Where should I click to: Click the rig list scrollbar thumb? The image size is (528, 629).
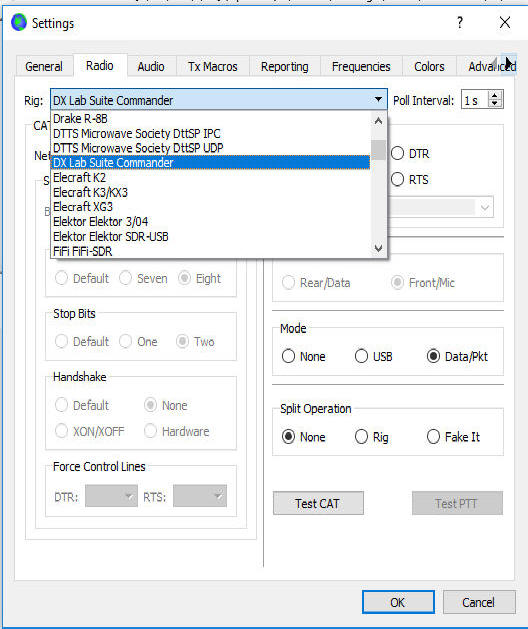coord(378,149)
